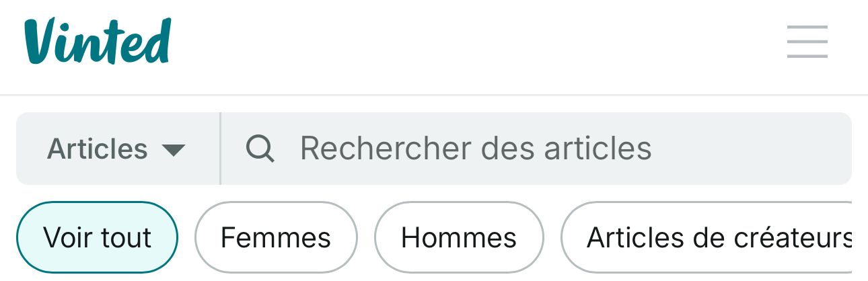Expand the Articles search type dropdown

coord(118,149)
